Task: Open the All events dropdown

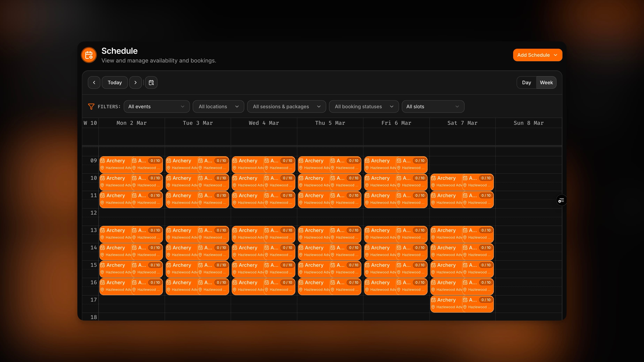Action: point(156,106)
